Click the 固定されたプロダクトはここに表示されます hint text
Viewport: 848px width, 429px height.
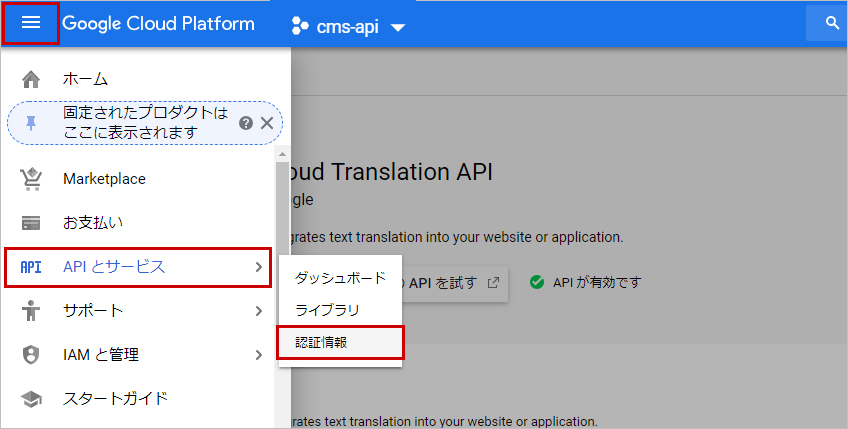coord(145,123)
